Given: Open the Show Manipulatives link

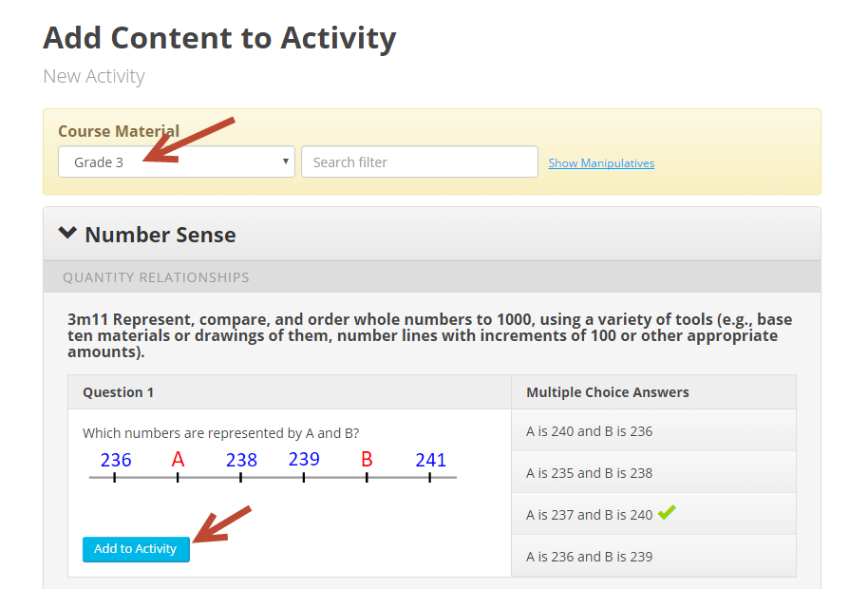Looking at the screenshot, I should point(601,162).
